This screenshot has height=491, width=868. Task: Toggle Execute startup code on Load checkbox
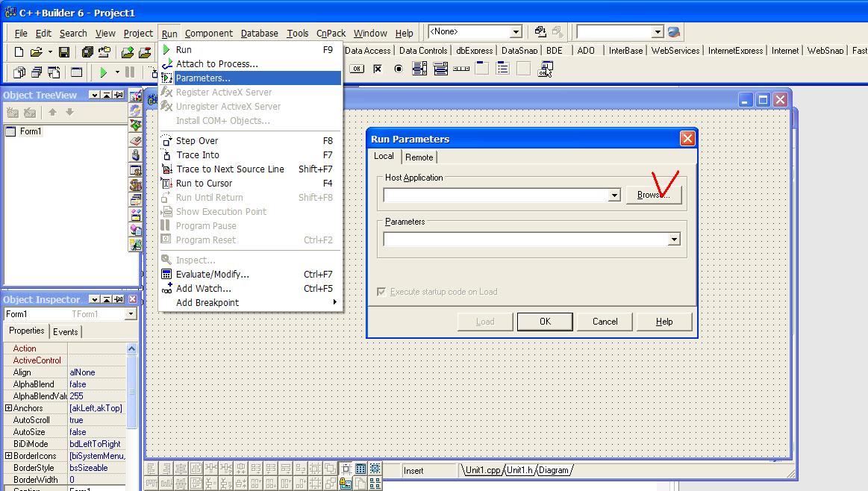[x=383, y=292]
